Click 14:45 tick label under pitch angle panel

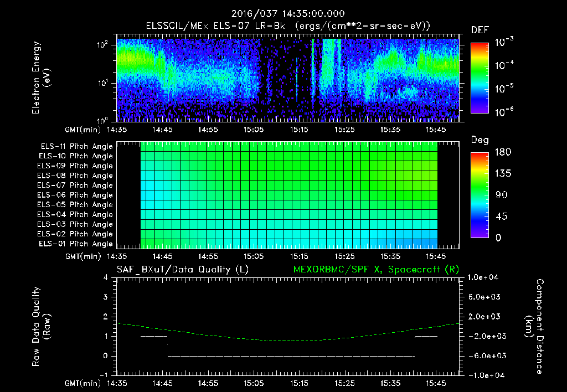click(162, 257)
